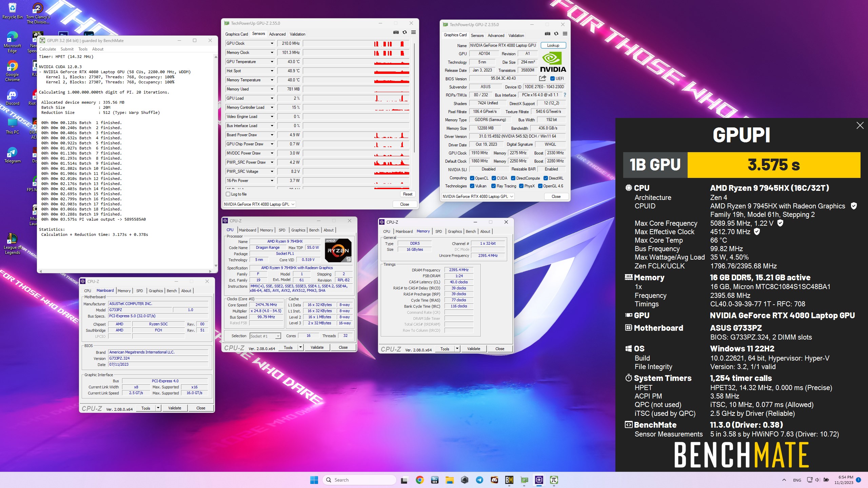Screen dimensions: 868x488
Task: Click the Reset button in GPU-Z Sensors
Action: [x=408, y=194]
